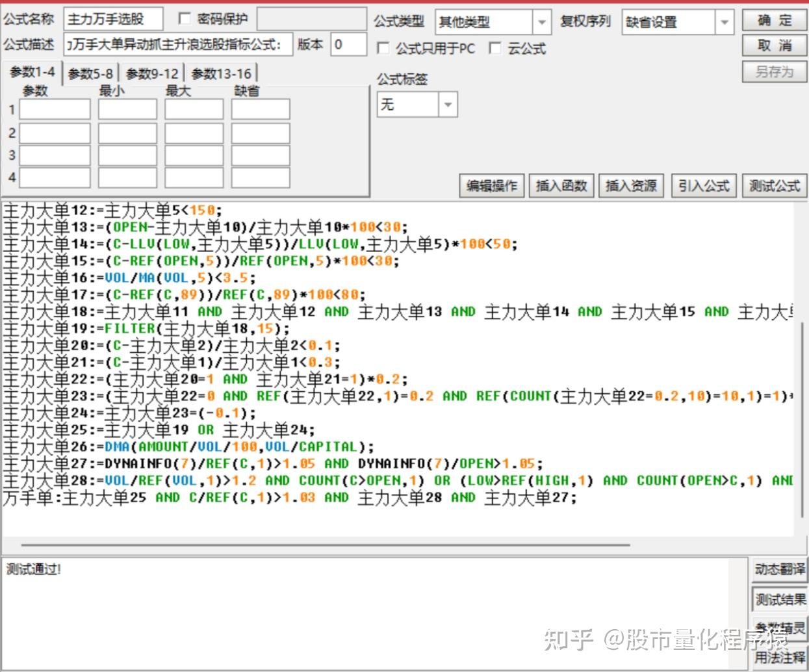809x672 pixels.
Task: Click parameter row 4 name field
Action: click(55, 177)
